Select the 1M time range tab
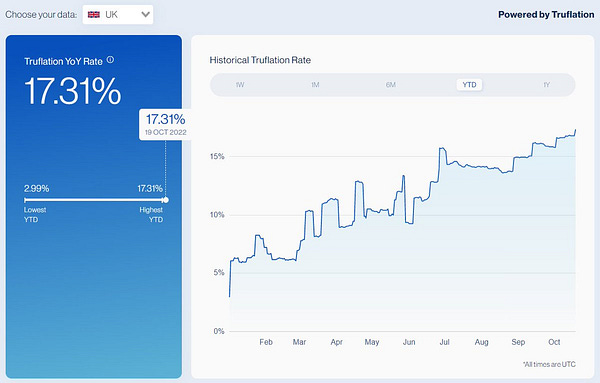 tap(315, 85)
